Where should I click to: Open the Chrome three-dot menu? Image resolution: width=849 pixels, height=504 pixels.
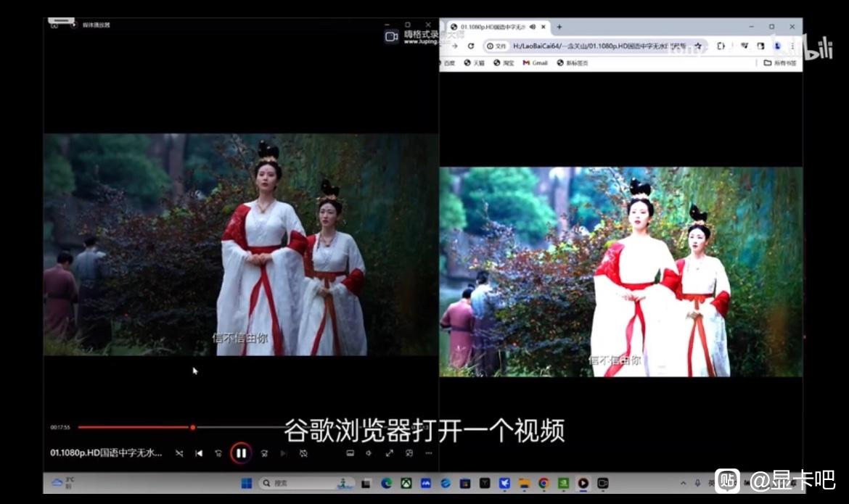coord(792,46)
